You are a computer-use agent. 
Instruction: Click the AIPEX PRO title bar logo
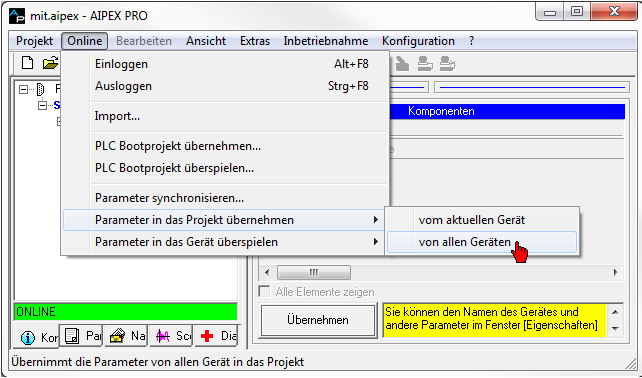17,16
